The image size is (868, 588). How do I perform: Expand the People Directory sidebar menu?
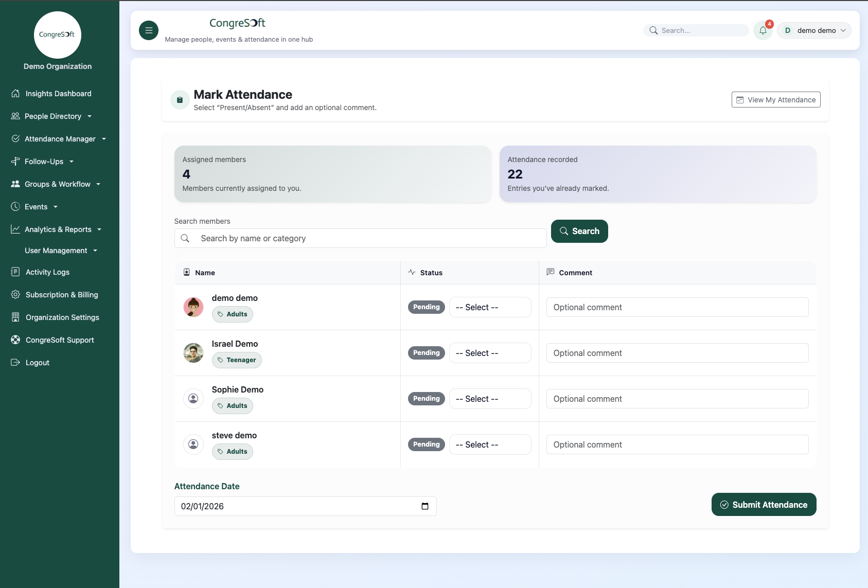[x=52, y=116]
